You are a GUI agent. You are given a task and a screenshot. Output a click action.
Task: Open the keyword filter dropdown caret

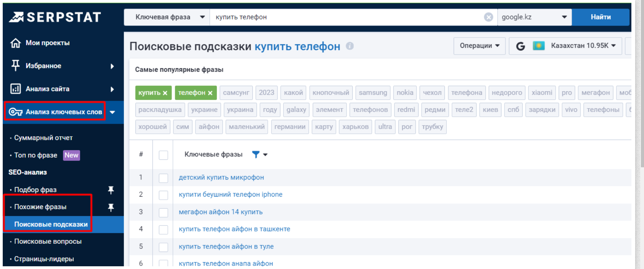point(265,155)
